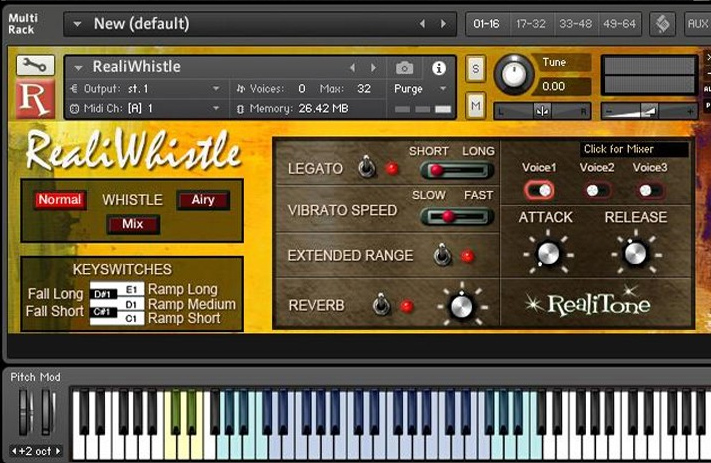
Task: Shift keyboard octave down with left arrow
Action: 14,451
